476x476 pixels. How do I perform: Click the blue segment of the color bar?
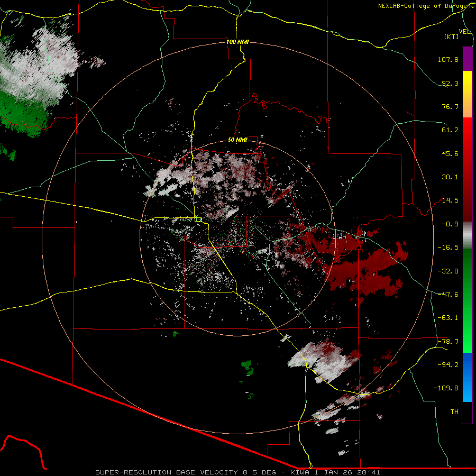[x=467, y=377]
